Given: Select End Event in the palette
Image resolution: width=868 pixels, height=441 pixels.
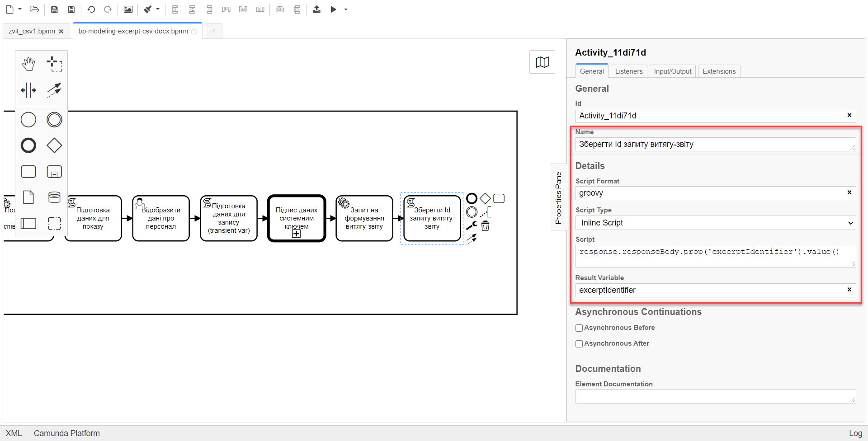Looking at the screenshot, I should [28, 145].
